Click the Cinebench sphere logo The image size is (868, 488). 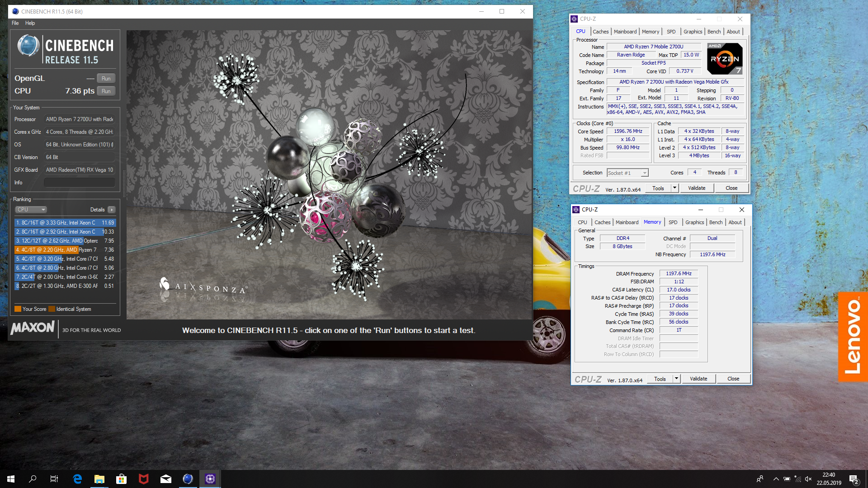[x=28, y=46]
